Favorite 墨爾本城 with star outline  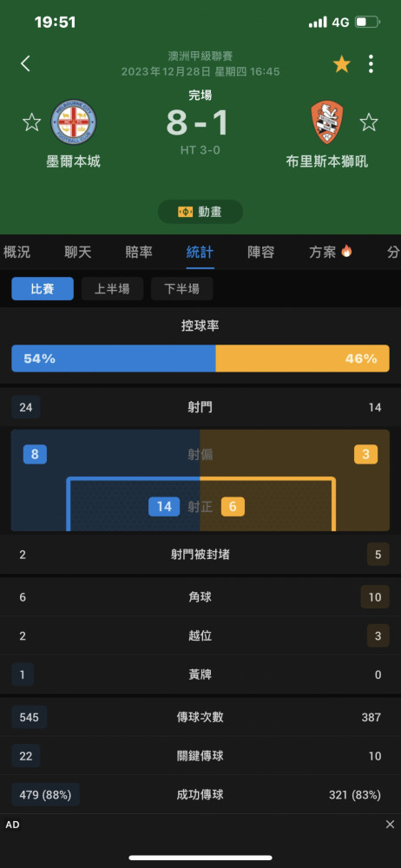[31, 122]
